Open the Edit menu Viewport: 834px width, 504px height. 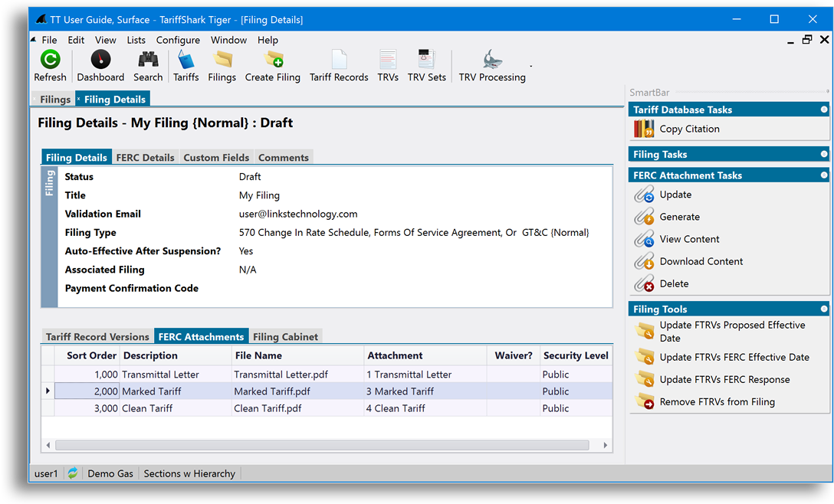point(76,40)
